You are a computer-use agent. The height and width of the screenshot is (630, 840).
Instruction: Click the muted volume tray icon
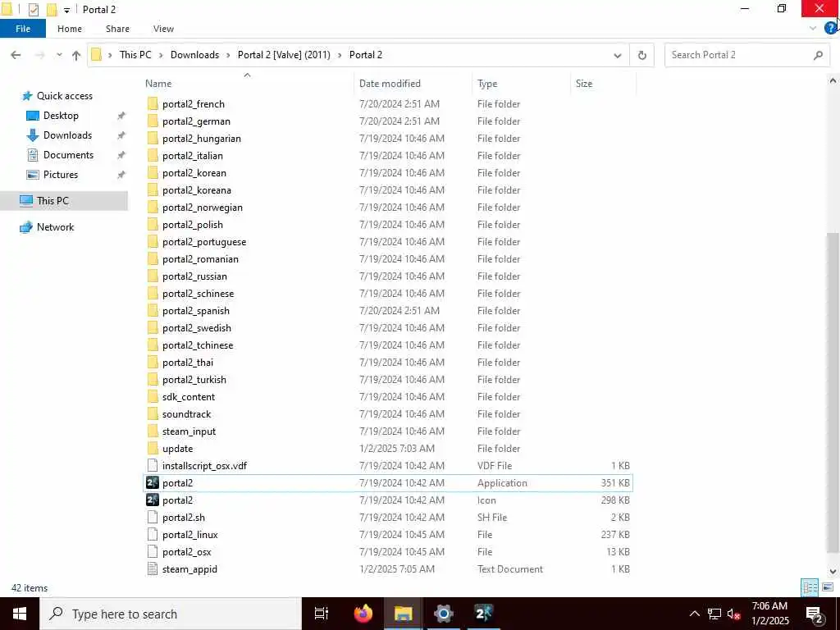[x=733, y=614]
